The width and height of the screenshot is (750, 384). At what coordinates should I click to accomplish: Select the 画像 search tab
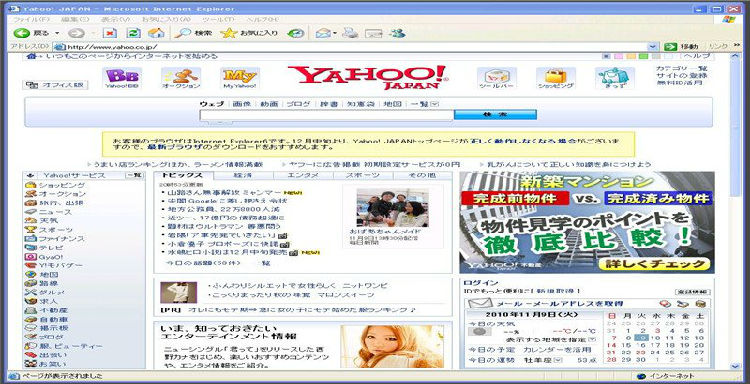click(242, 104)
